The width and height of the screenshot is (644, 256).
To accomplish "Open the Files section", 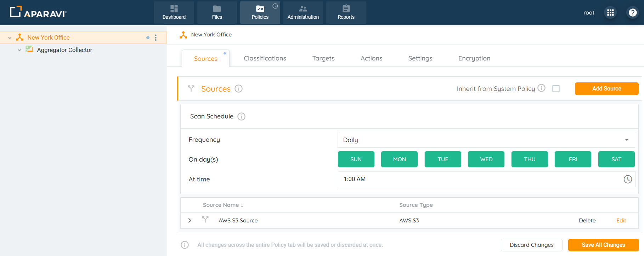I will click(x=217, y=12).
